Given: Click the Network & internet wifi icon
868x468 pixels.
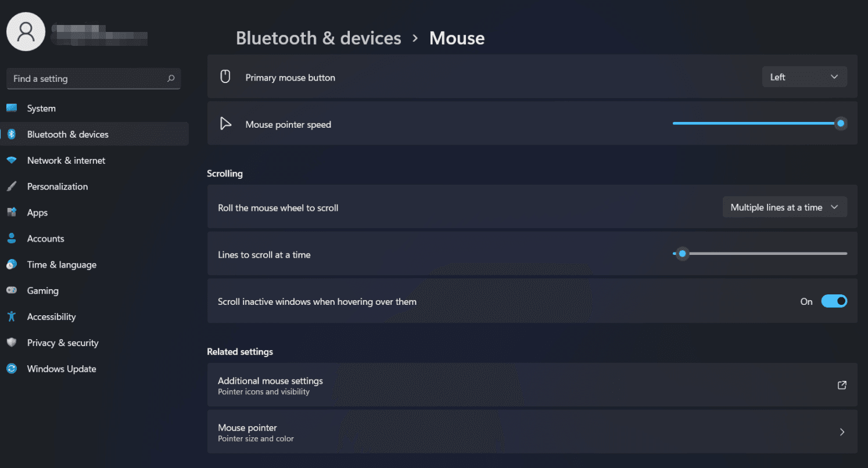Looking at the screenshot, I should pos(12,160).
